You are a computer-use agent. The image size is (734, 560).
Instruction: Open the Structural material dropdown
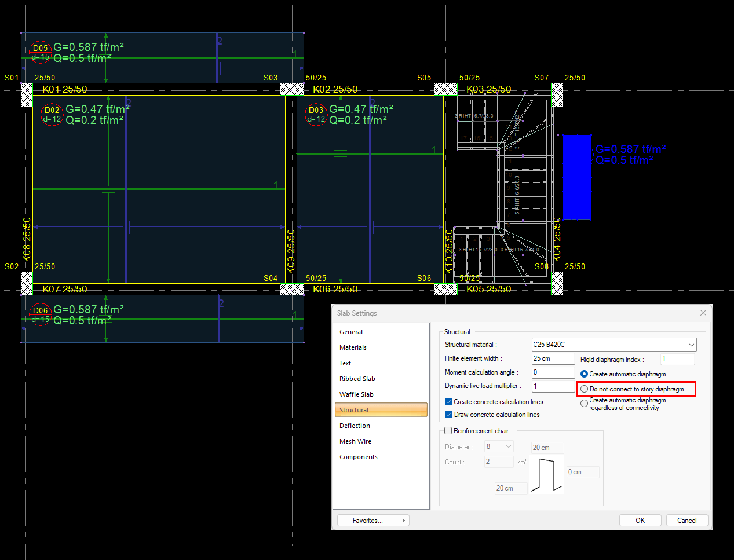[x=614, y=345]
